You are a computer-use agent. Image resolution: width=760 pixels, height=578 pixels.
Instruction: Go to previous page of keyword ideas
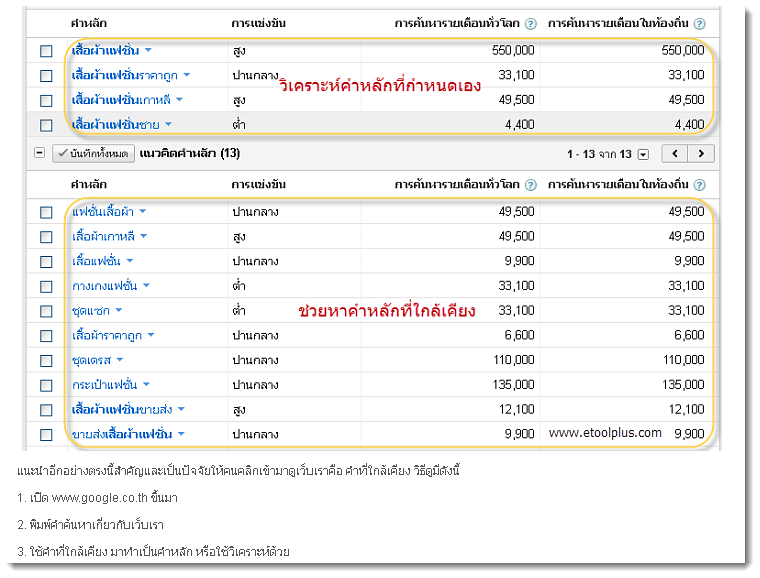pyautogui.click(x=677, y=153)
